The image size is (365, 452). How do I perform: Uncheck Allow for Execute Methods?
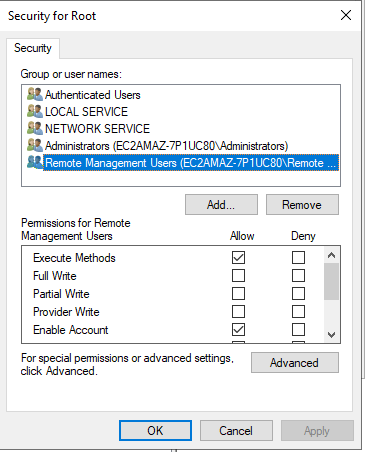click(238, 258)
